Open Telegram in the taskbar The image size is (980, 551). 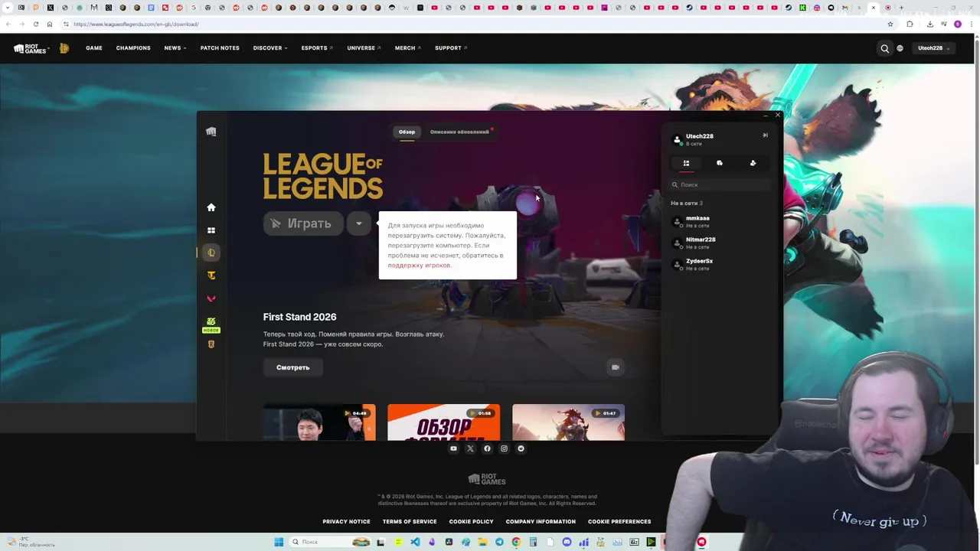tap(499, 542)
